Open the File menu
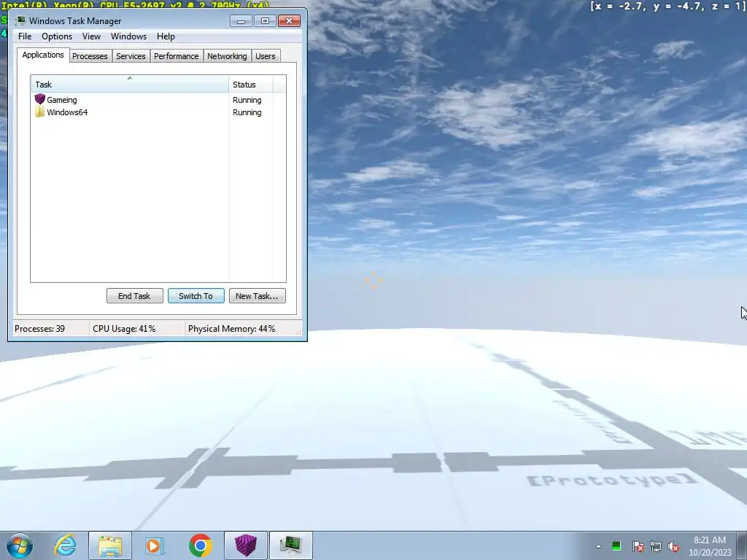 coord(25,36)
